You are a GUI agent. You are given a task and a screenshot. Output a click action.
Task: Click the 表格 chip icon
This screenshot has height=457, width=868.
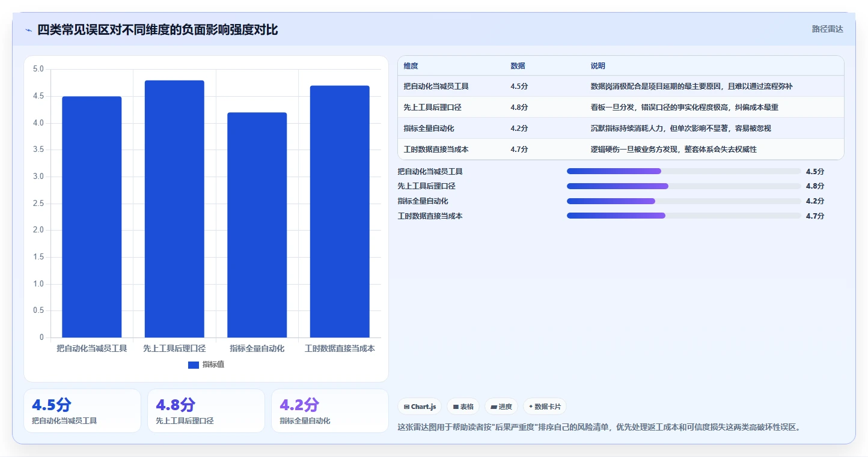click(456, 407)
